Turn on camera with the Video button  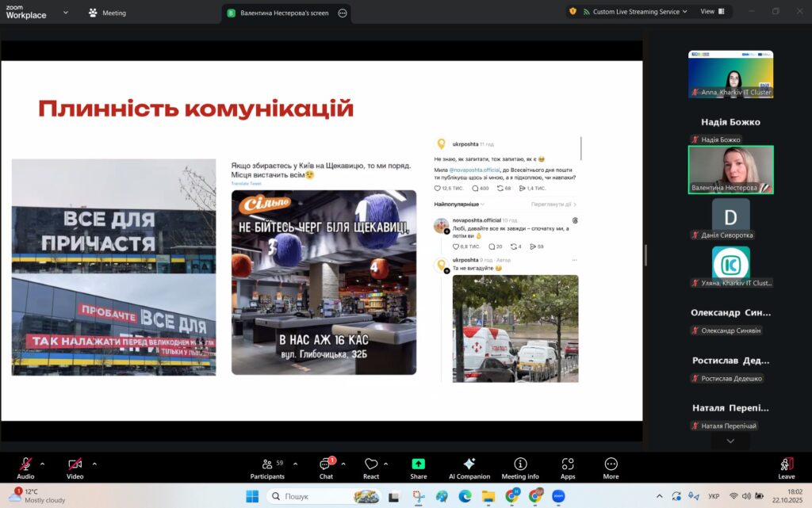point(75,466)
